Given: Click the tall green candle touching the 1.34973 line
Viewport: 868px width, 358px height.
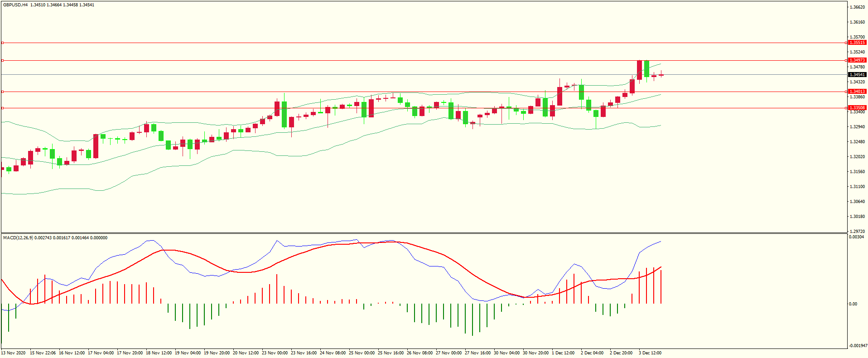Looking at the screenshot, I should [647, 68].
